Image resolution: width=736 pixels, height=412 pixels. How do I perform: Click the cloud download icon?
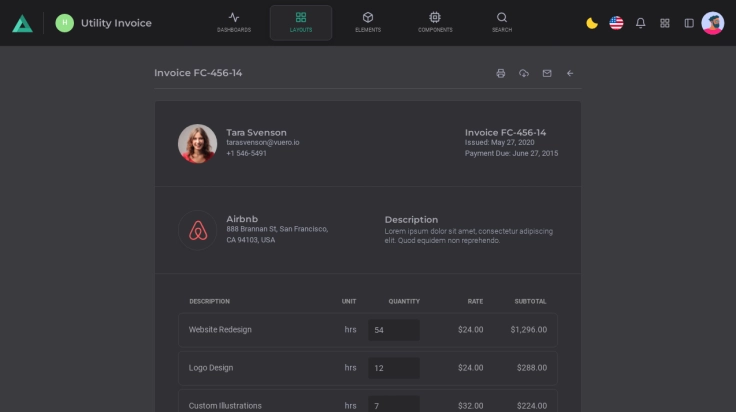click(x=524, y=73)
